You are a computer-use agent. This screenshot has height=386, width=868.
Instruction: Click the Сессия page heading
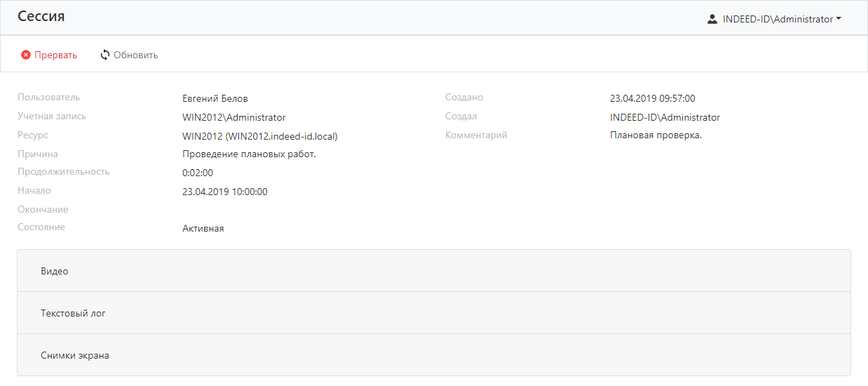click(x=41, y=17)
